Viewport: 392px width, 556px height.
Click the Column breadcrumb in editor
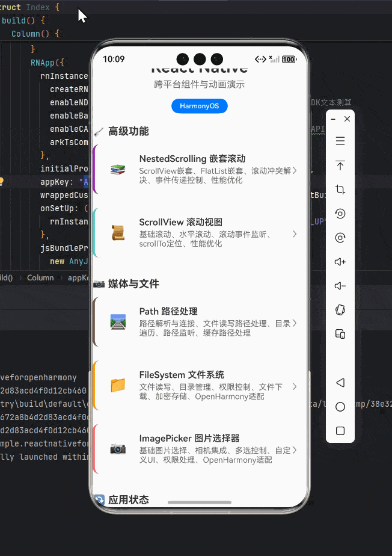[x=40, y=277]
